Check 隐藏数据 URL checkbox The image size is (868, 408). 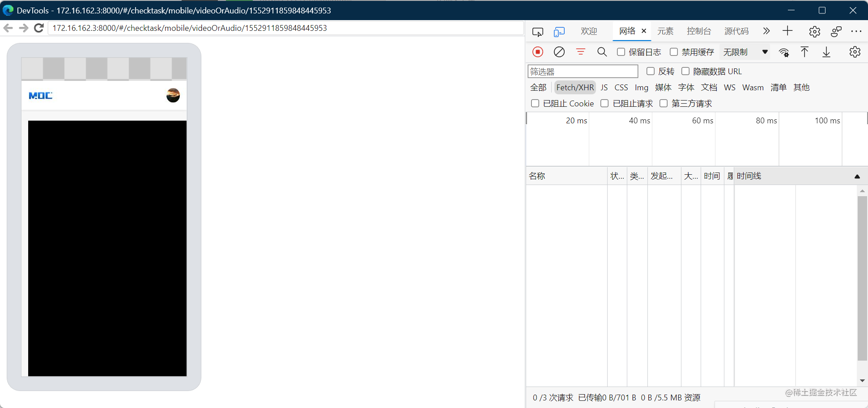(685, 71)
